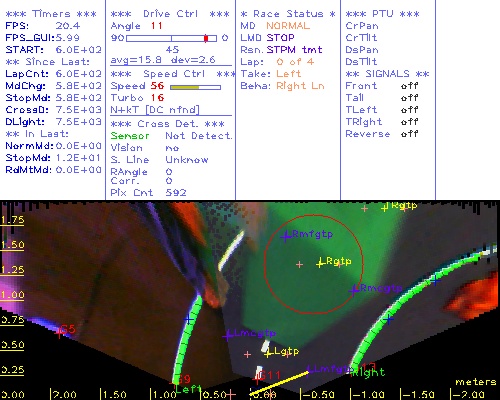The image size is (500, 400).
Task: Click the yellow Speed bar
Action: click(185, 87)
